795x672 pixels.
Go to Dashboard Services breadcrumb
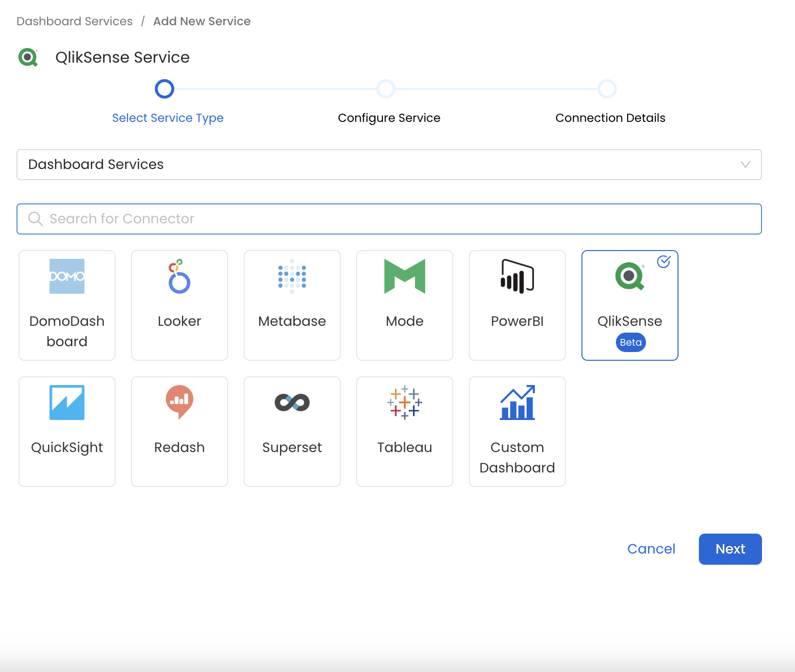75,21
